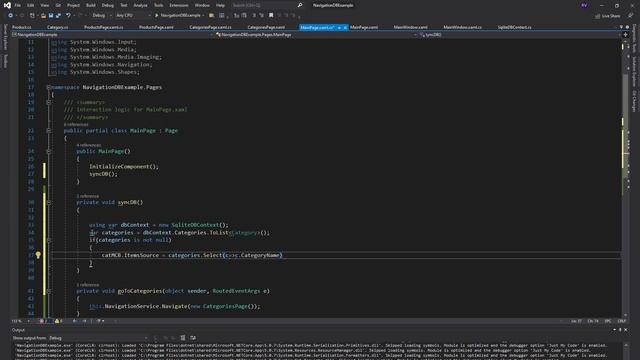The image size is (640, 360).
Task: Open the View menu
Action: point(44,5)
